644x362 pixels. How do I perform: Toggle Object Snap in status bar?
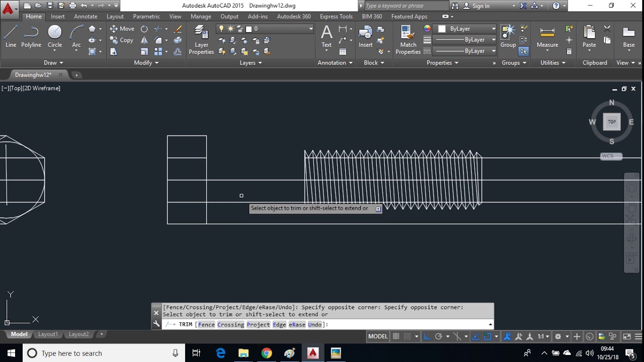click(x=488, y=336)
